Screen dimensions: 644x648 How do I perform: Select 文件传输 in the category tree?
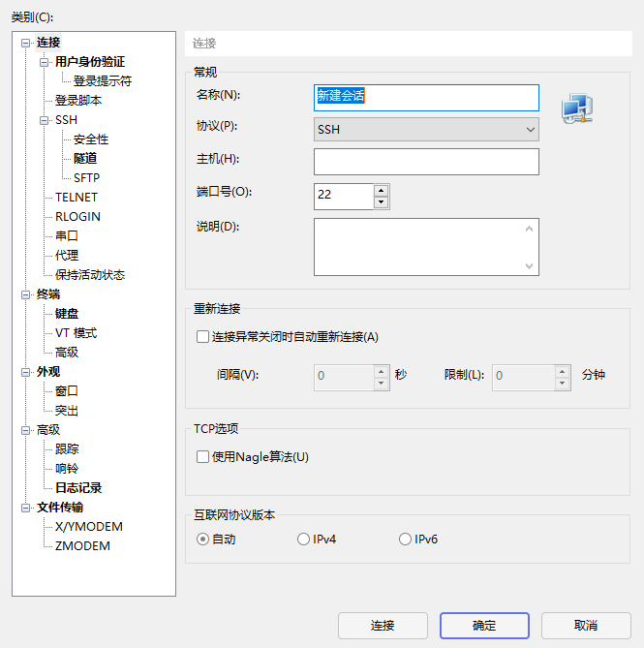coord(60,508)
